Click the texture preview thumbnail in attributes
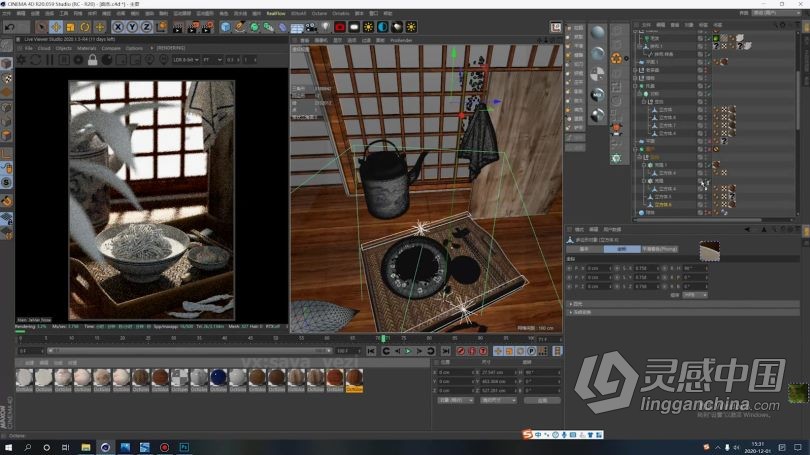 (710, 251)
